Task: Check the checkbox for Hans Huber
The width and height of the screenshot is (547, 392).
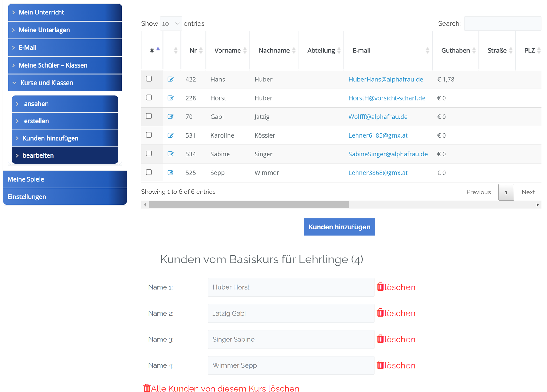Action: pyautogui.click(x=149, y=79)
